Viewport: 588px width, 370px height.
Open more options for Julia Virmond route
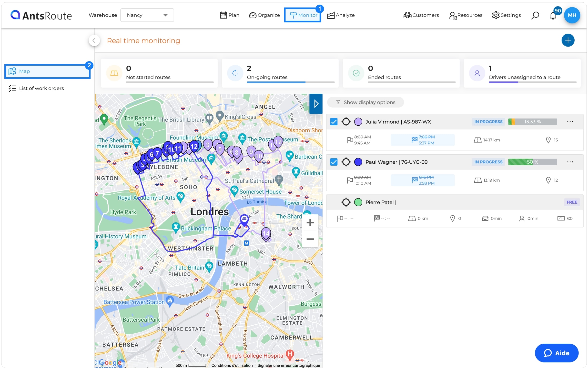coord(570,121)
